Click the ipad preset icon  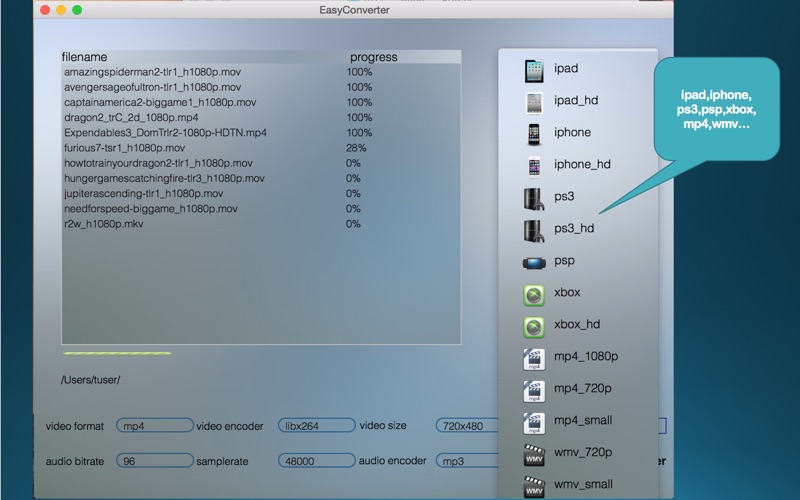pos(534,70)
